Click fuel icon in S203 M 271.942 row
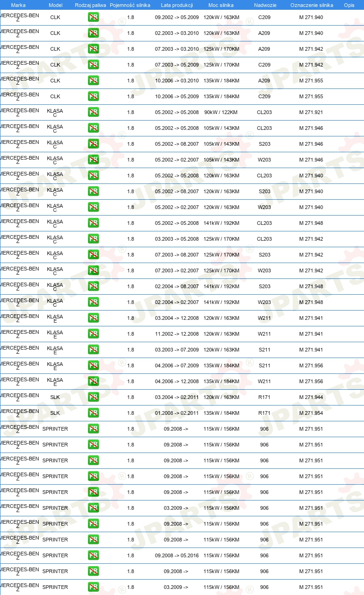The height and width of the screenshot is (595, 364). 93,255
